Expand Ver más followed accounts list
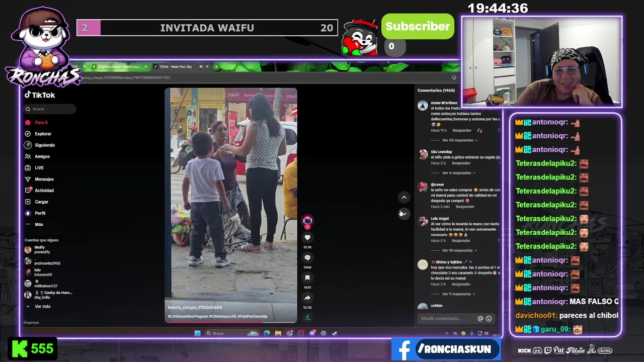644x362 pixels. tap(38, 306)
